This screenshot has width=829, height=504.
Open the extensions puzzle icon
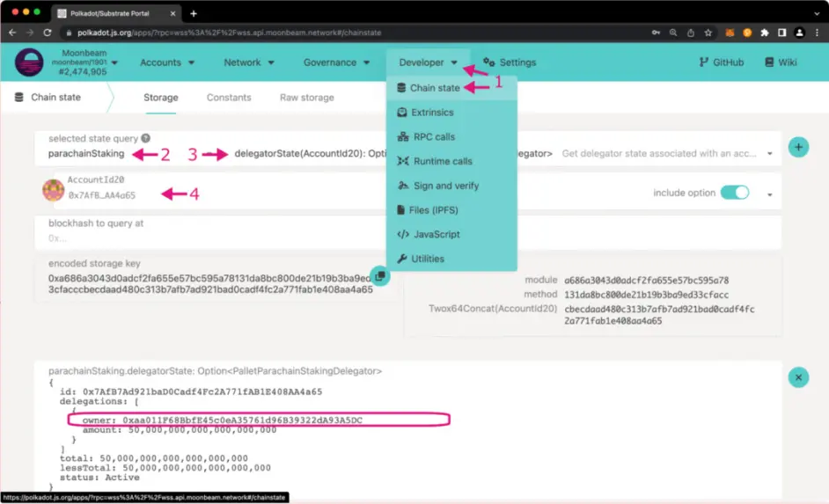[x=765, y=33]
